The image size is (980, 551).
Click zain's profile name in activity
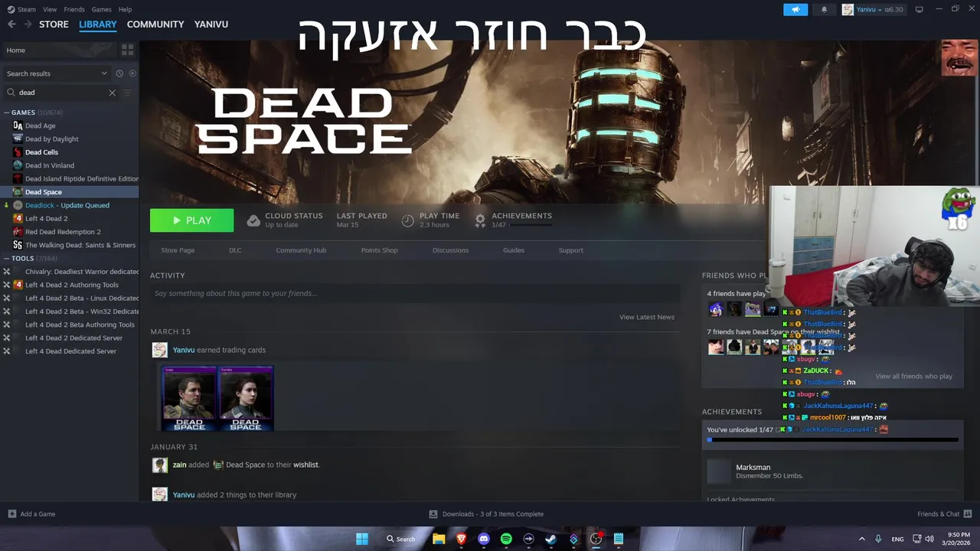pos(180,465)
